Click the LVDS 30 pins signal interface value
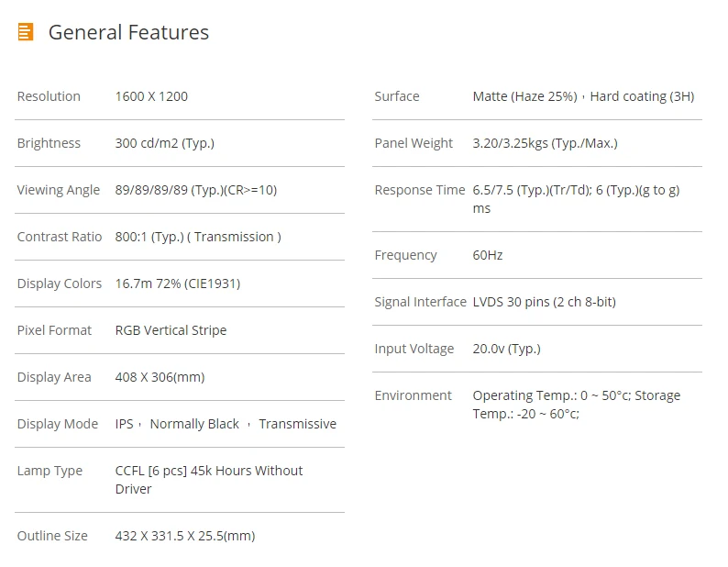 coord(544,302)
